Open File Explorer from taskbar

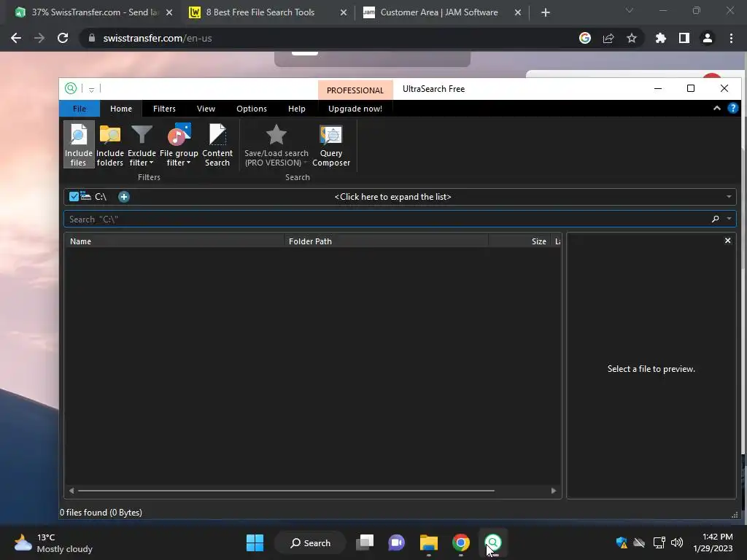(429, 542)
